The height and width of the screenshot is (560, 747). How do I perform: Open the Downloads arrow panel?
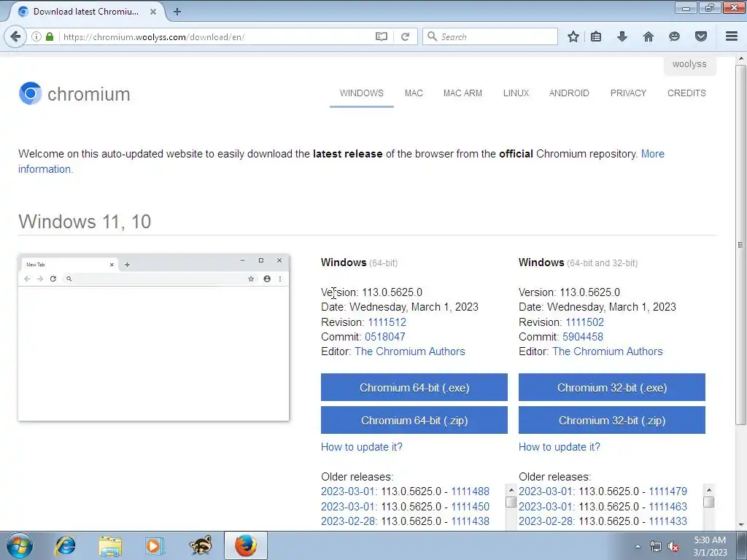pyautogui.click(x=622, y=36)
